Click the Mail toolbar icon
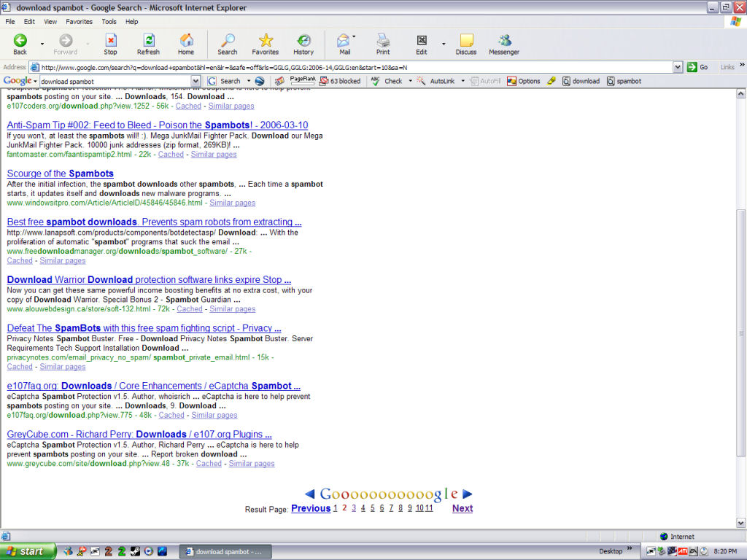 pos(344,44)
